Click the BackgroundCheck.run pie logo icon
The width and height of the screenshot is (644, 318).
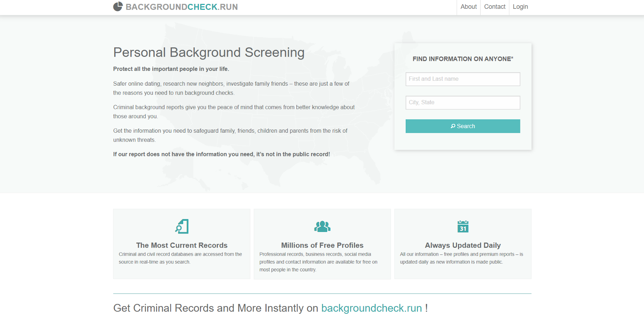(x=118, y=7)
